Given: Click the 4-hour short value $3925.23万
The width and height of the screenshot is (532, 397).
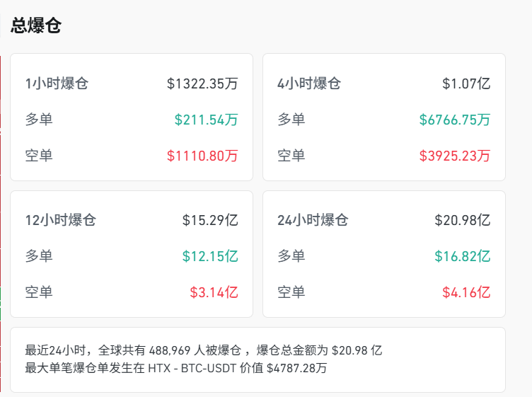Looking at the screenshot, I should [454, 156].
